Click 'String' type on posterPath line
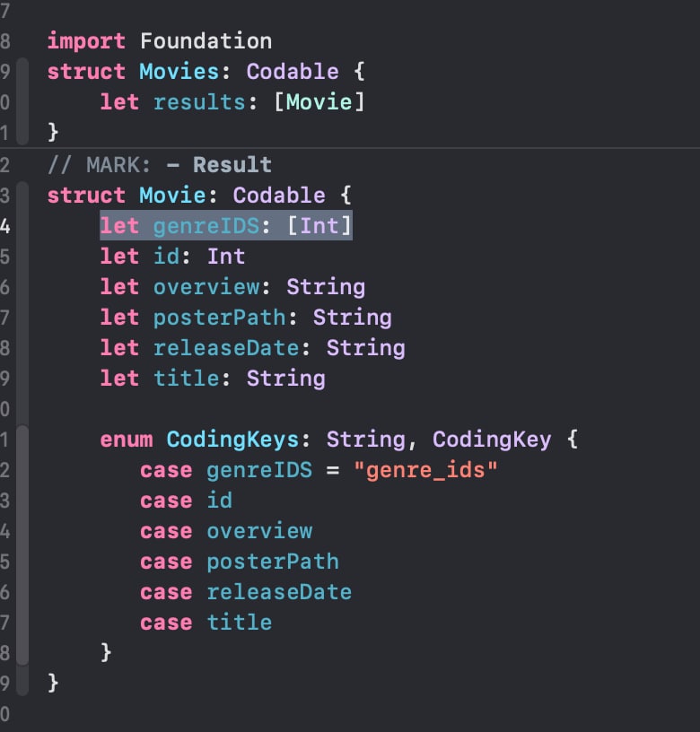Screen dimensions: 700x732 pyautogui.click(x=353, y=318)
